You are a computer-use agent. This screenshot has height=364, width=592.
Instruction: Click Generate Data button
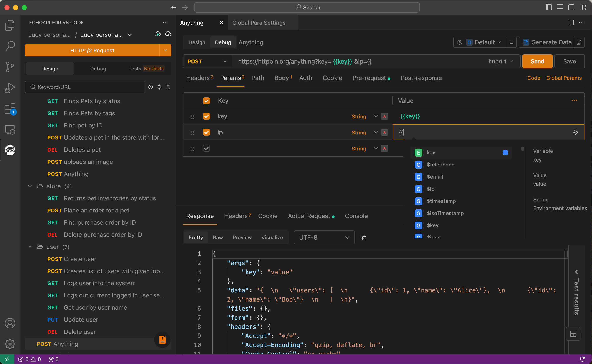coord(547,42)
